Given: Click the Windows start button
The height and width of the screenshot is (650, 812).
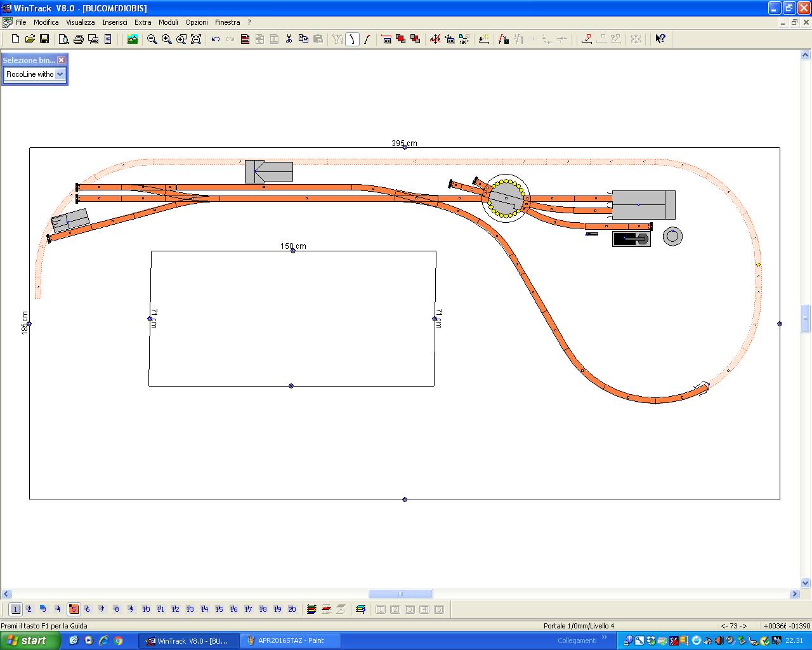Looking at the screenshot, I should (30, 640).
